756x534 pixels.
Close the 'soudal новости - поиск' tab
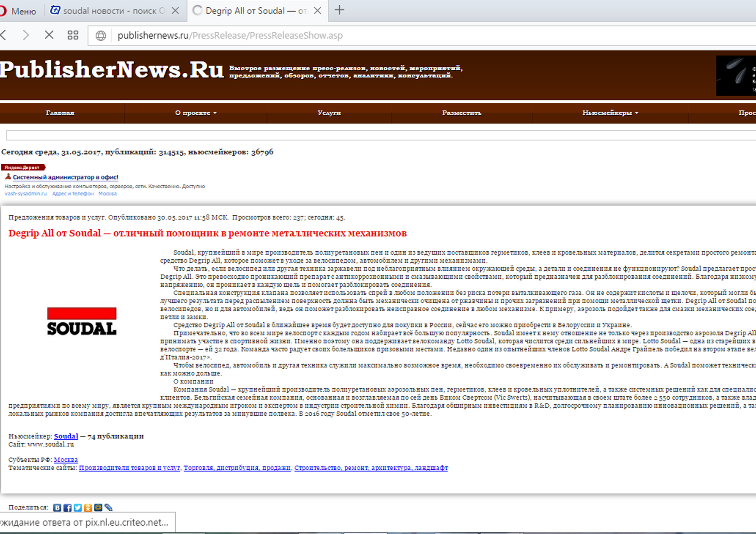click(175, 11)
